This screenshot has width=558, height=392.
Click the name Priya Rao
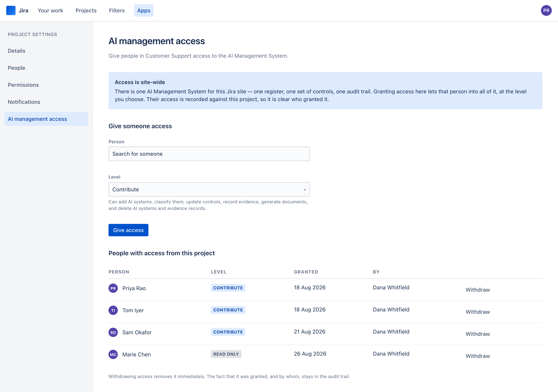(x=134, y=288)
